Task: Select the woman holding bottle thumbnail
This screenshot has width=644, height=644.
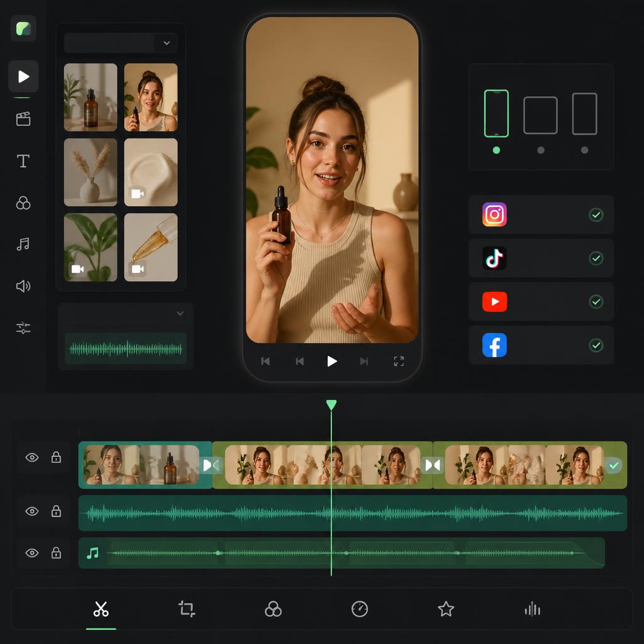Action: click(x=151, y=97)
